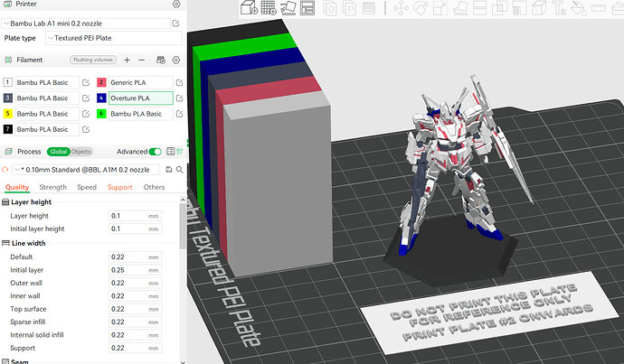The image size is (624, 364).
Task: Open the Mesh boolean tool
Action: [x=499, y=7]
